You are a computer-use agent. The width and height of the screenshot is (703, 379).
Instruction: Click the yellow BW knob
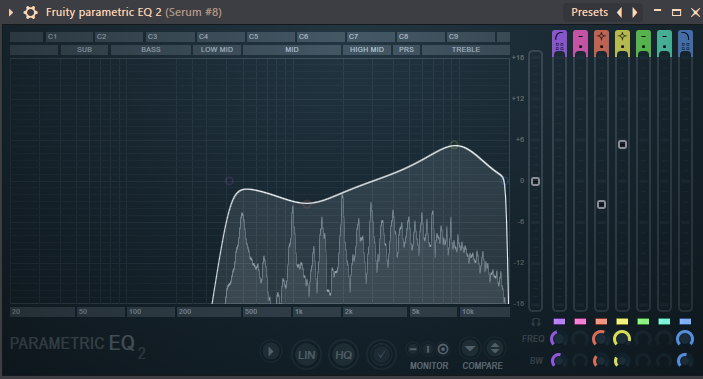coord(621,360)
